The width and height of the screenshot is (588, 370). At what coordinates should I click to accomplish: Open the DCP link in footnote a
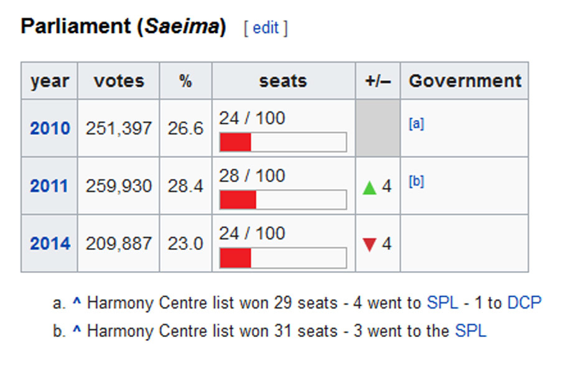pyautogui.click(x=525, y=303)
